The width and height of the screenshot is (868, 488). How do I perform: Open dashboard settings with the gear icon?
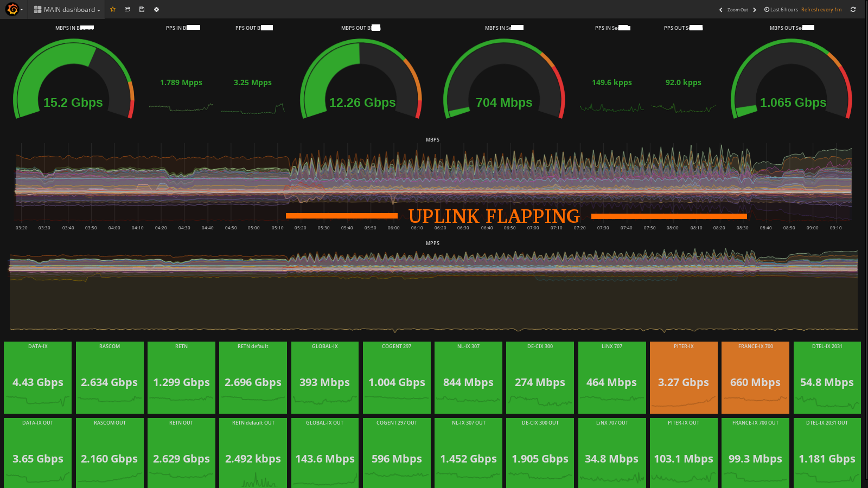point(156,9)
